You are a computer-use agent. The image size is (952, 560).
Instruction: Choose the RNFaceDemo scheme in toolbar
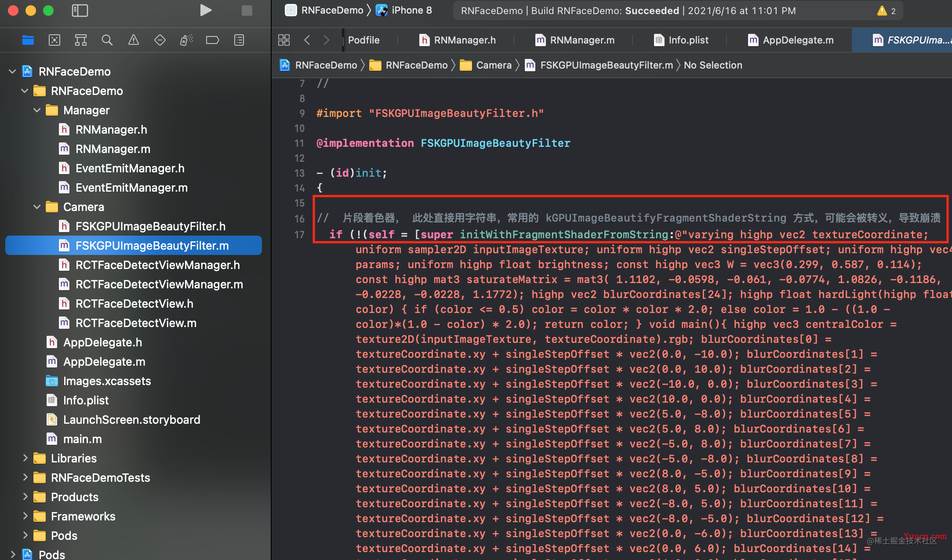pyautogui.click(x=324, y=10)
